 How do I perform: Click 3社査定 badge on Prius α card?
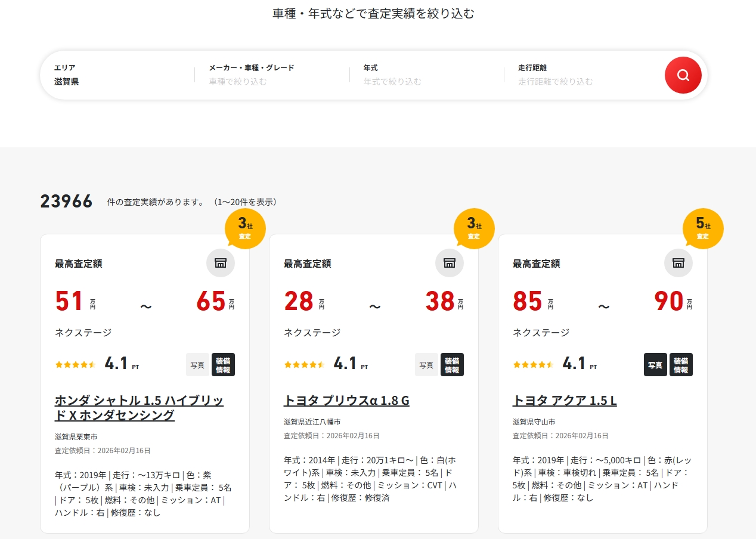[474, 228]
